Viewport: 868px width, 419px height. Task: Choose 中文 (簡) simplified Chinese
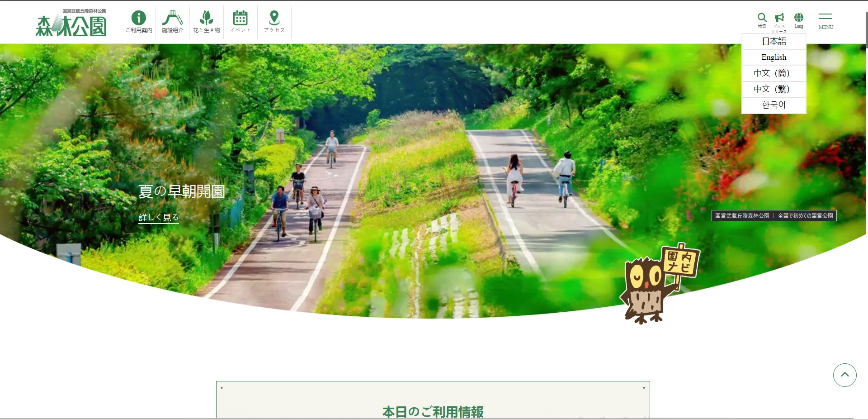774,73
